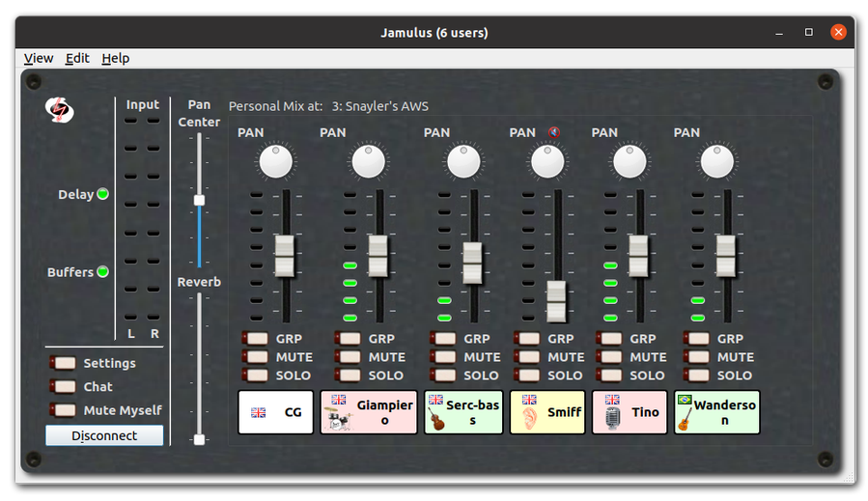The height and width of the screenshot is (501, 868).
Task: Click the Smiff pan knob
Action: coord(547,161)
